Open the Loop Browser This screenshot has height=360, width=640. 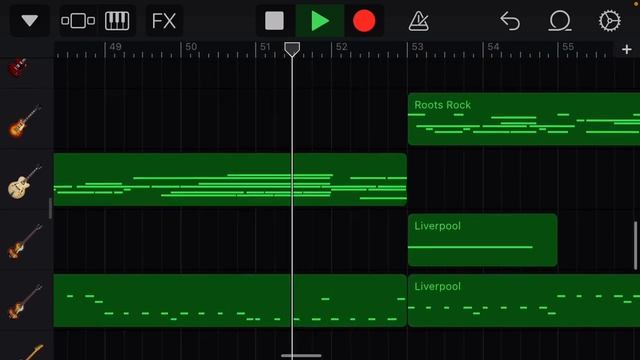tap(560, 20)
